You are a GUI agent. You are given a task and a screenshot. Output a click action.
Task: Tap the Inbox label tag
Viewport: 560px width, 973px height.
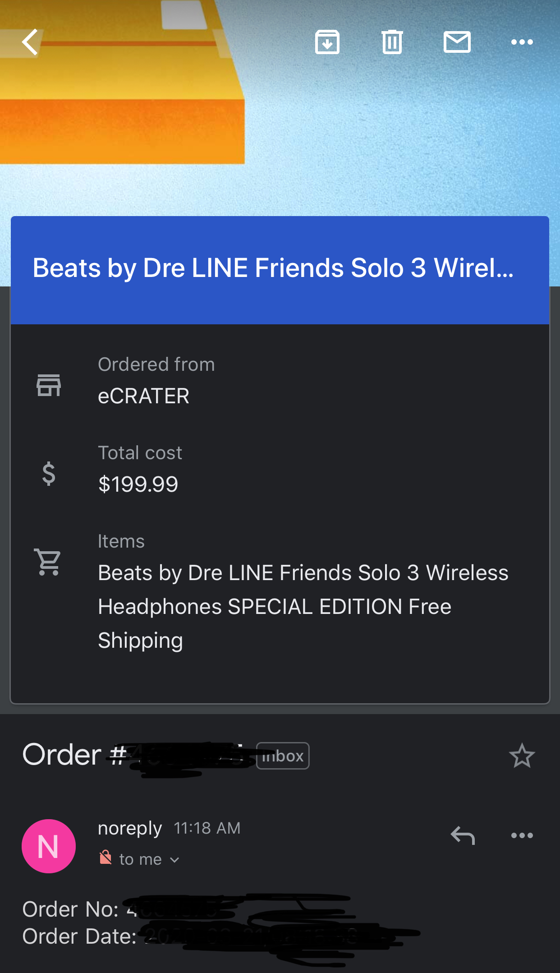283,756
